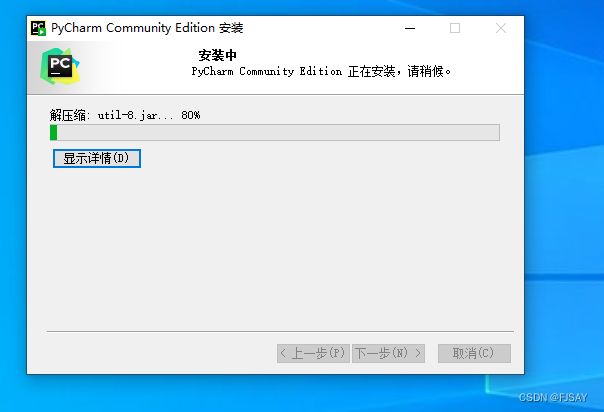Click the large PyCharm PC logo in header
The height and width of the screenshot is (412, 604).
[x=60, y=67]
